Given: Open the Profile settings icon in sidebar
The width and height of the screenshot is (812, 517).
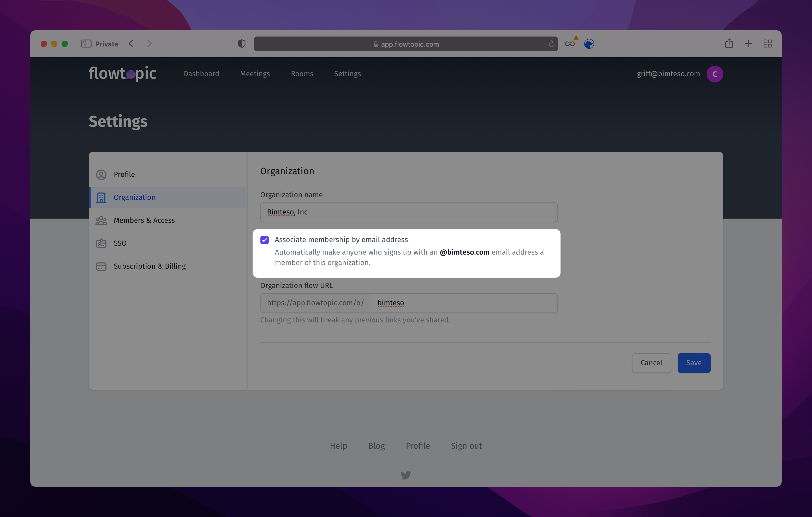Looking at the screenshot, I should click(101, 175).
